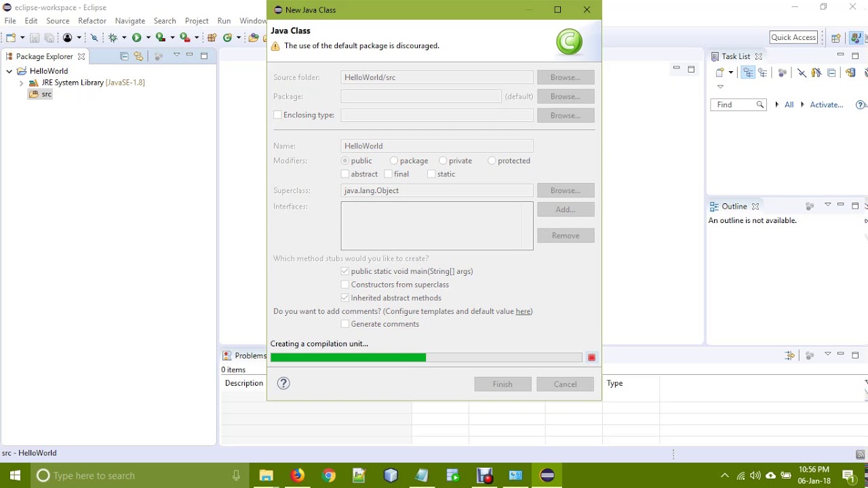Viewport: 868px width, 488px height.
Task: Click the New Java Package toolbar icon
Action: pos(212,37)
